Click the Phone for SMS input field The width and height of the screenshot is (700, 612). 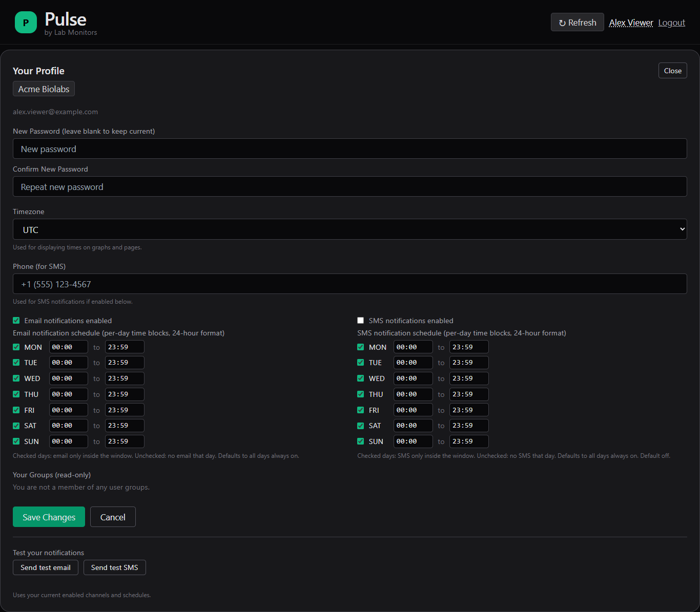349,284
